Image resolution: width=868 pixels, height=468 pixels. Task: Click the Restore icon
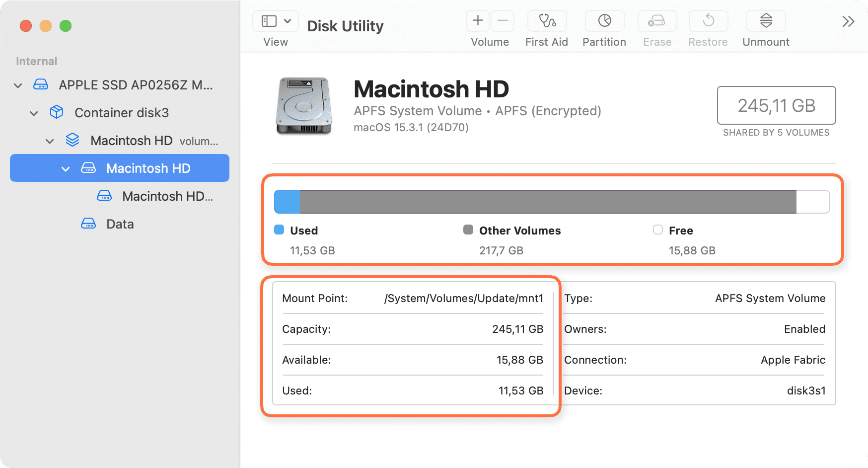[708, 21]
